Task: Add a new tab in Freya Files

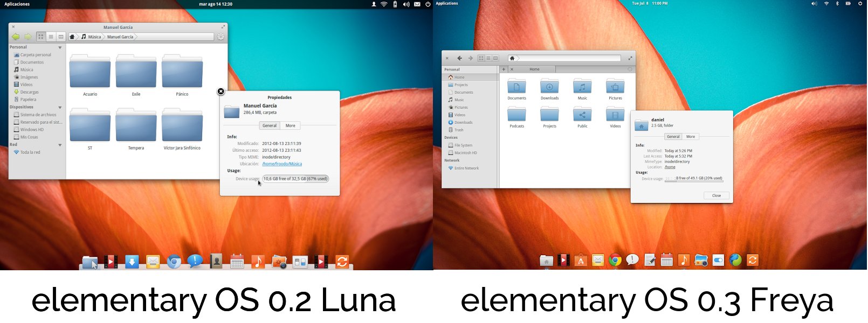Action: pos(504,69)
